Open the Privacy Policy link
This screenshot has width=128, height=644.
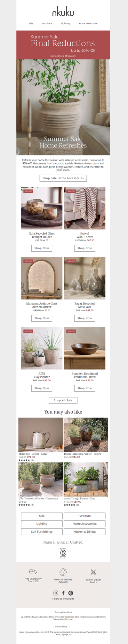pos(61,627)
